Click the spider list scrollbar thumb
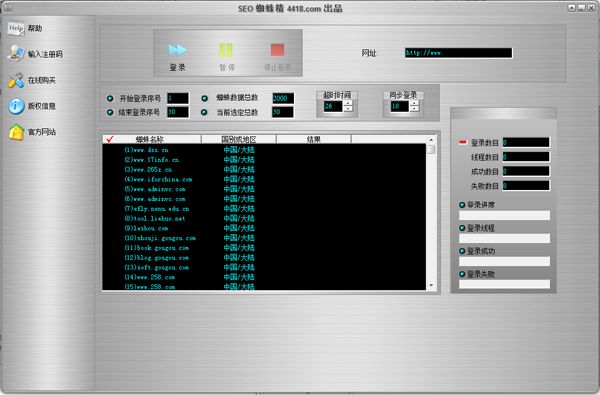Viewport: 600px width, 395px height. click(431, 149)
